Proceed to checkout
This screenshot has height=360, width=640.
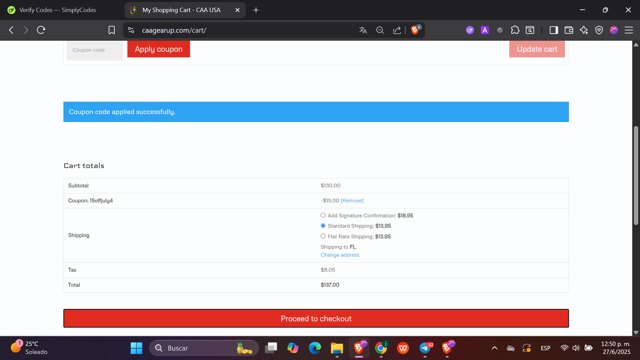coord(316,318)
